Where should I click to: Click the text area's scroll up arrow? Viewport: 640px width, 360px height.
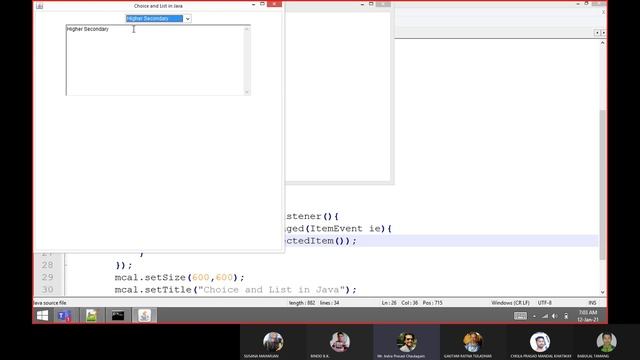point(247,29)
